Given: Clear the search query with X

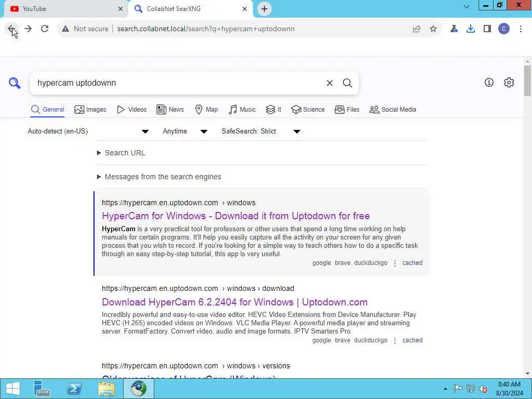Looking at the screenshot, I should 329,83.
